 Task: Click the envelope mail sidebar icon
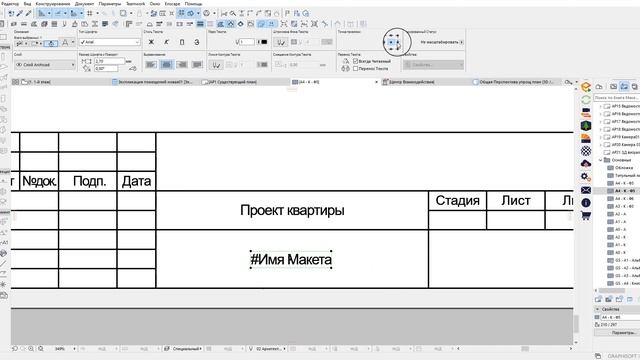(586, 190)
